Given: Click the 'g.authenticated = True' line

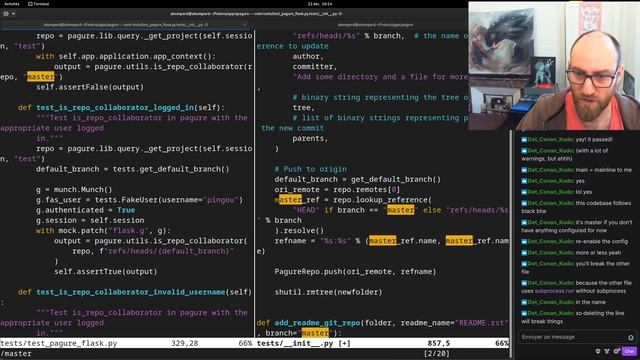Looking at the screenshot, I should tap(85, 210).
